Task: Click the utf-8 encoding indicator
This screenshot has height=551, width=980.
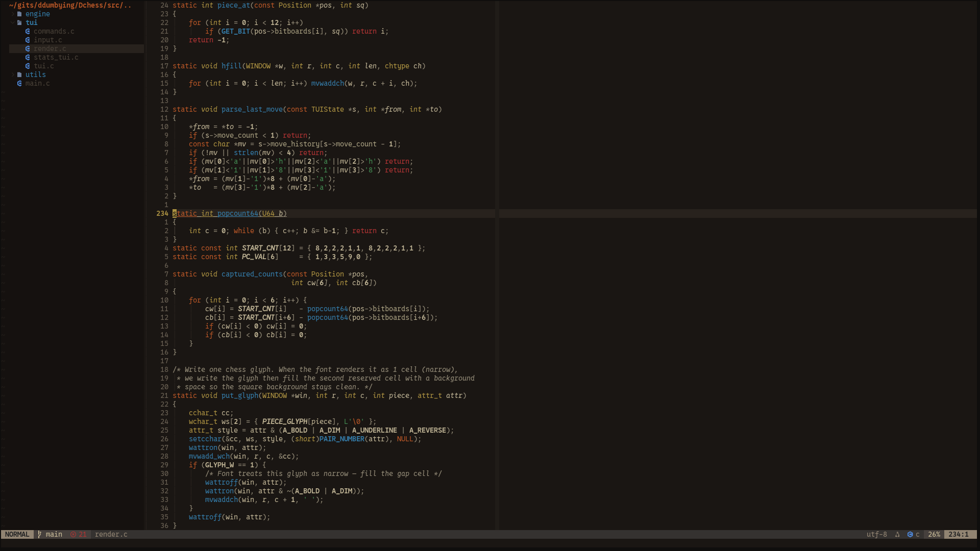Action: coord(877,534)
